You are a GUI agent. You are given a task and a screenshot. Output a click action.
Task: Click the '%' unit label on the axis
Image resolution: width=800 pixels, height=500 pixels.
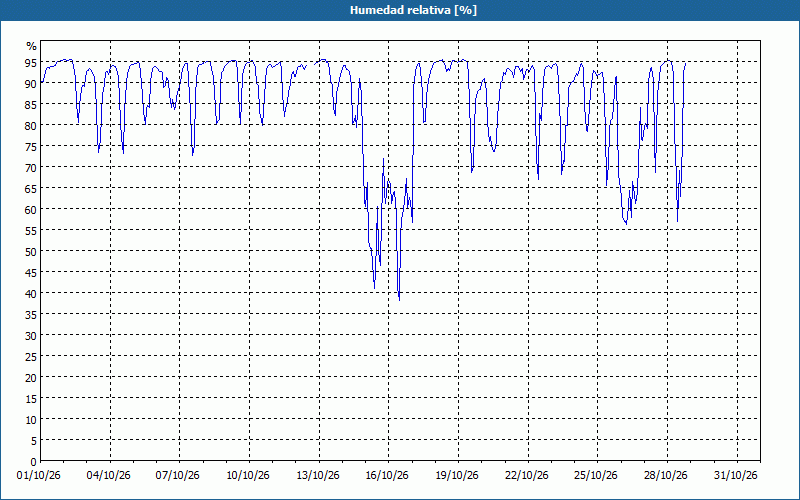(32, 46)
